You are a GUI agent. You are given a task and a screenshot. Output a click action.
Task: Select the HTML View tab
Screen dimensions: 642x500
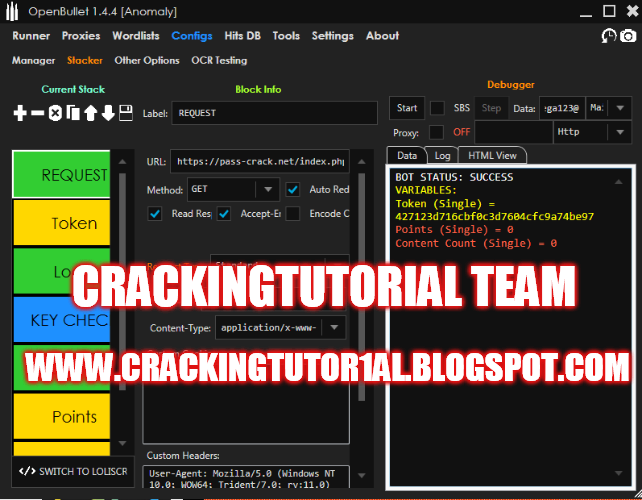(x=492, y=156)
